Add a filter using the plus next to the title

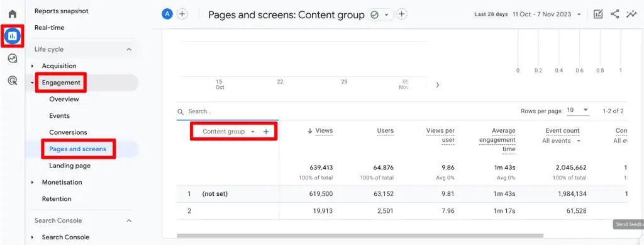click(402, 14)
